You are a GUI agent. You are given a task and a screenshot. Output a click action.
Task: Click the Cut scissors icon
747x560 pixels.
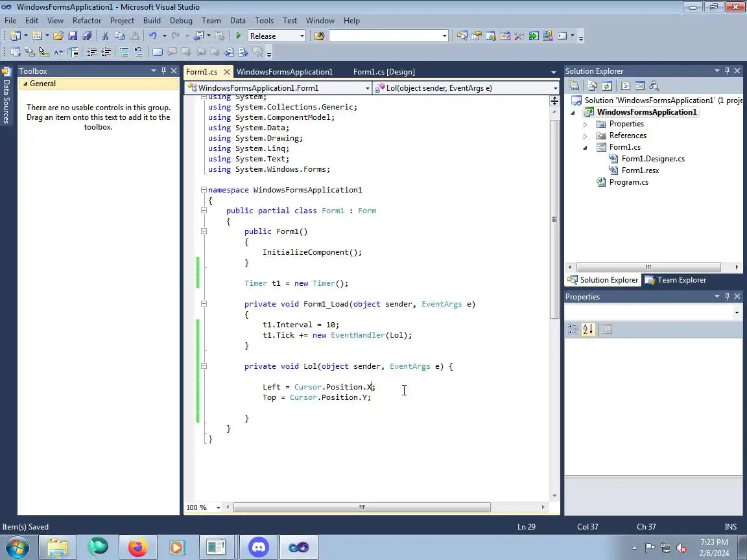[105, 36]
